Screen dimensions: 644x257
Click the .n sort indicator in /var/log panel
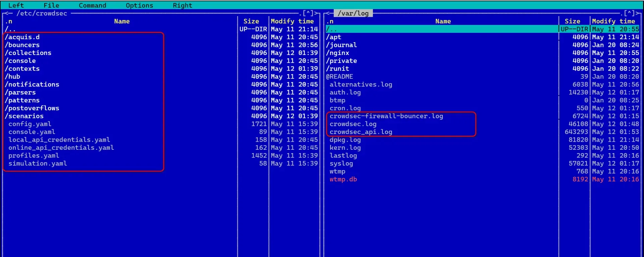[x=330, y=21]
